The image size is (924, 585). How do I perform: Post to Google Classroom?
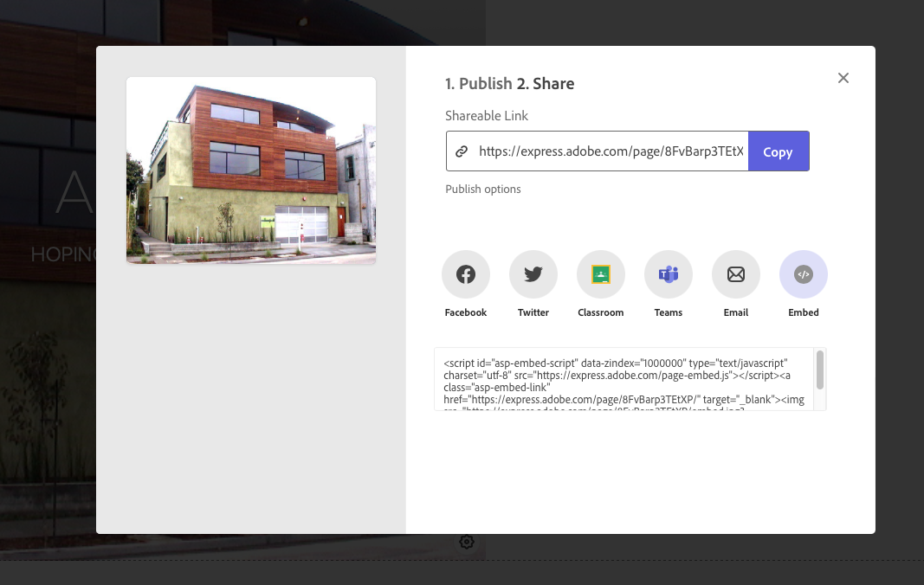[x=600, y=273]
